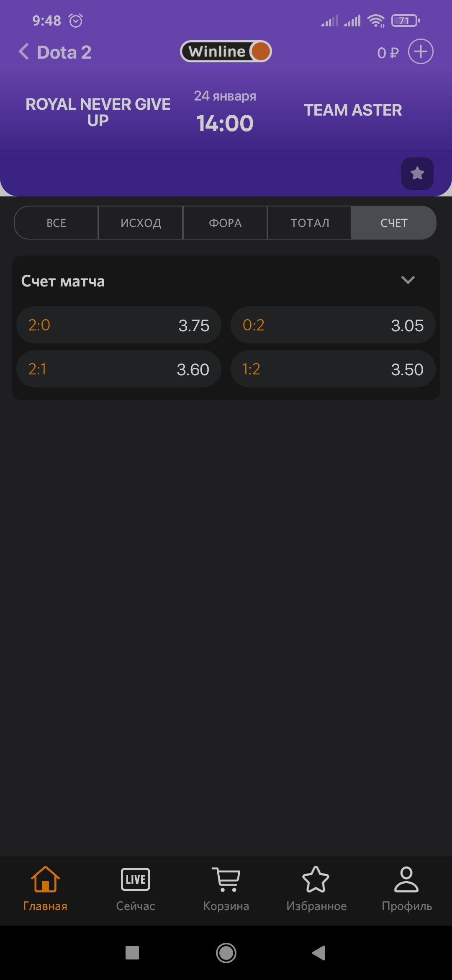Image resolution: width=452 pixels, height=980 pixels.
Task: Tap the plus icon to add funds
Action: (x=420, y=52)
